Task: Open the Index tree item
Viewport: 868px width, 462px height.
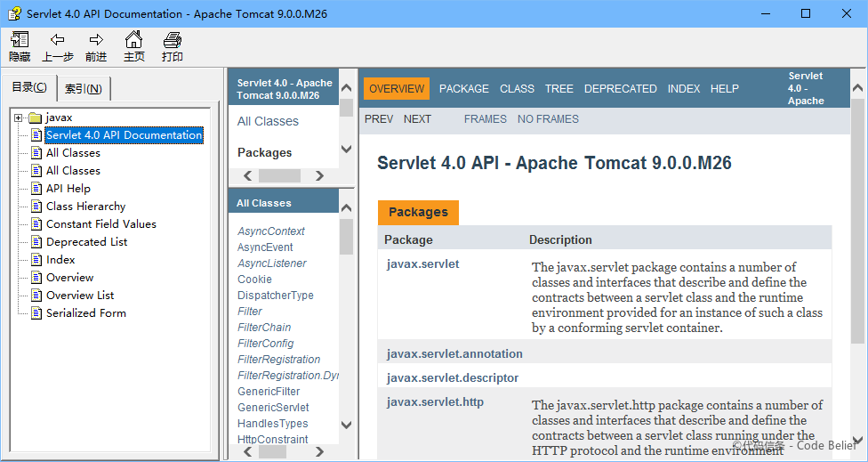Action: click(x=60, y=259)
